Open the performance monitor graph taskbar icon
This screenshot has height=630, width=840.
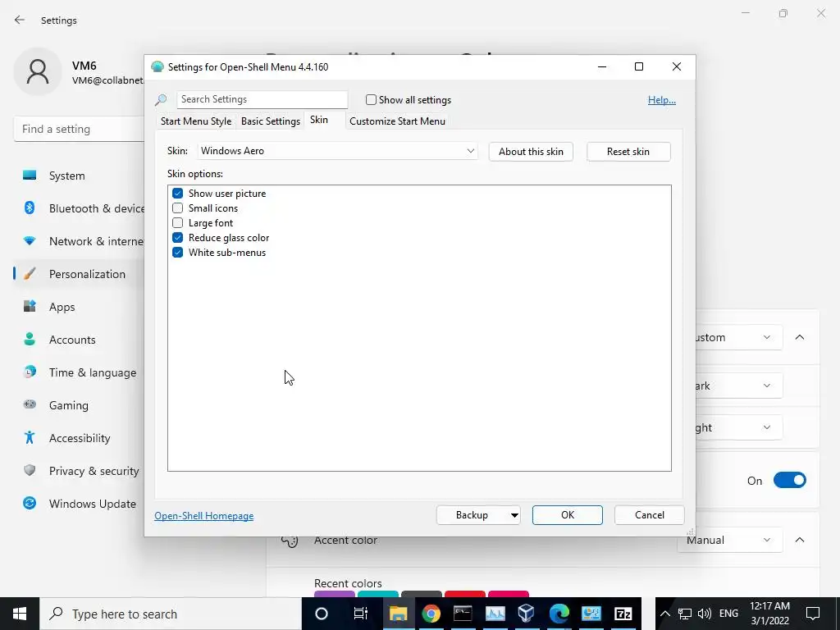[x=495, y=614]
